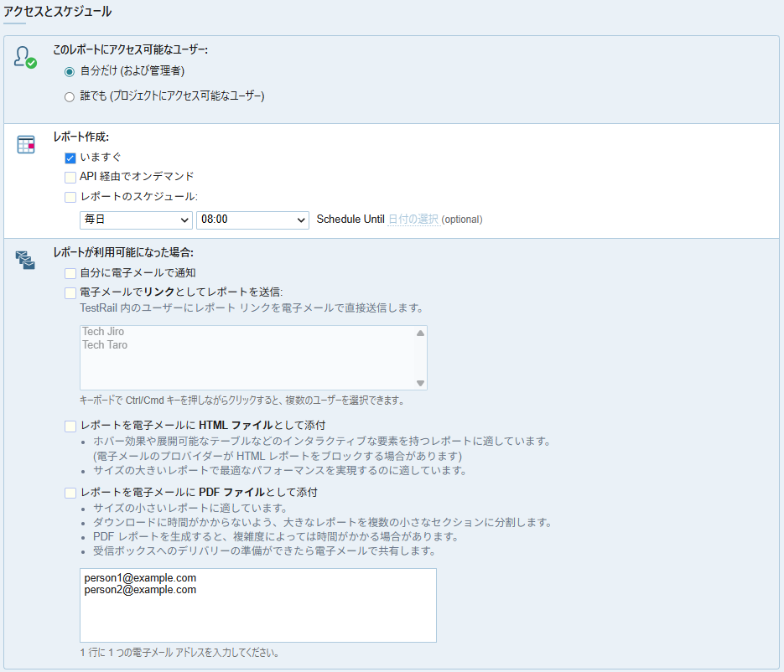
Task: Select Tech Jiro in user list
Action: pos(103,332)
